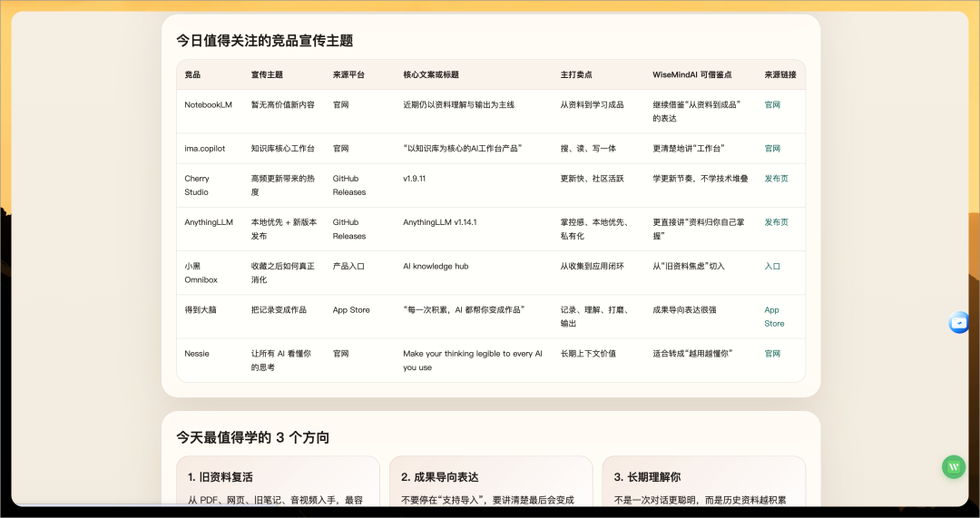Open the 官网 source link for NotebookLM

[x=772, y=105]
